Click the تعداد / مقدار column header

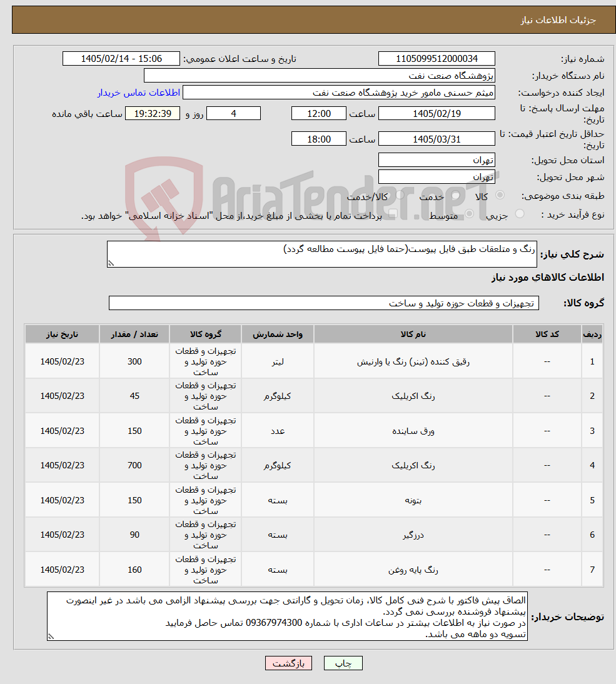point(134,334)
